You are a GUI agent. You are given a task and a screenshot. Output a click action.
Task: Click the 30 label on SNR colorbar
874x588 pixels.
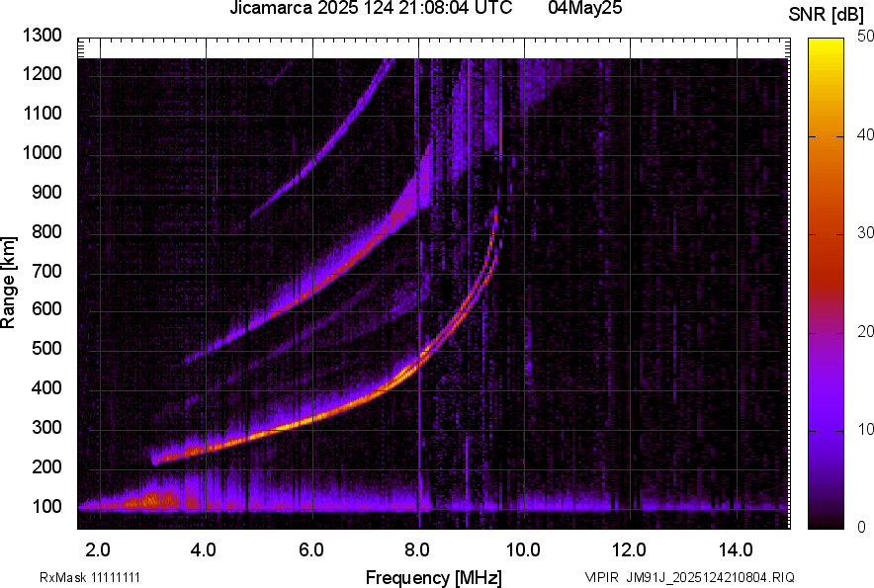click(x=865, y=232)
